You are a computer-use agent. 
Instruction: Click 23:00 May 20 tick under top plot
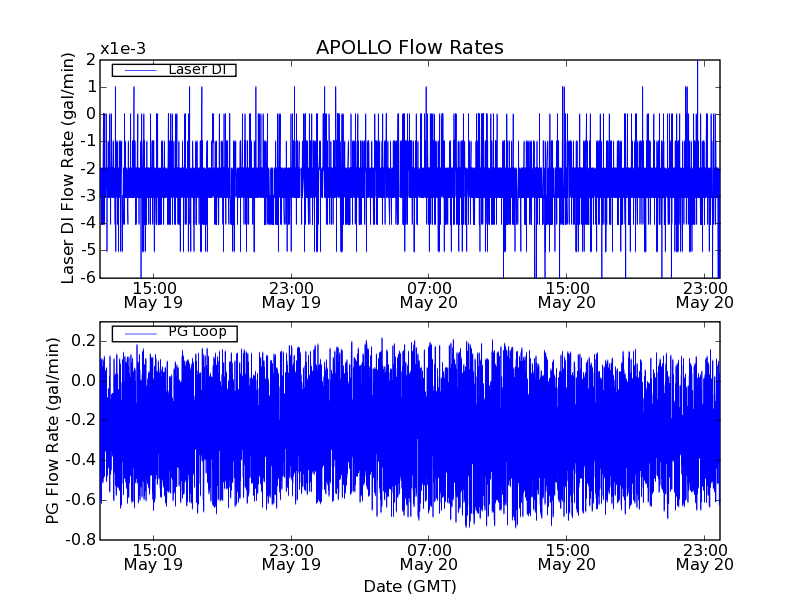tap(704, 294)
